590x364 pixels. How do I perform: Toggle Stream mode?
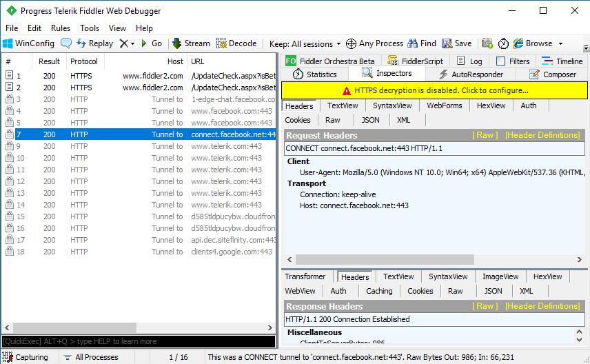tap(191, 43)
